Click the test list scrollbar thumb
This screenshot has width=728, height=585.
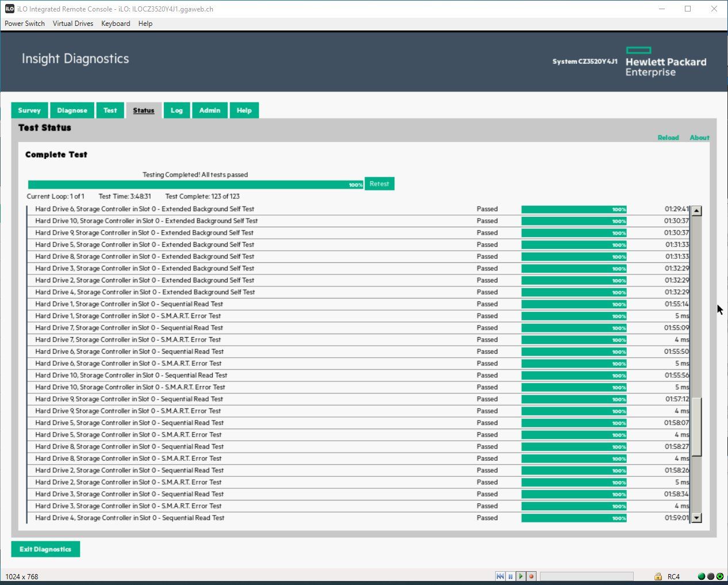tap(696, 426)
